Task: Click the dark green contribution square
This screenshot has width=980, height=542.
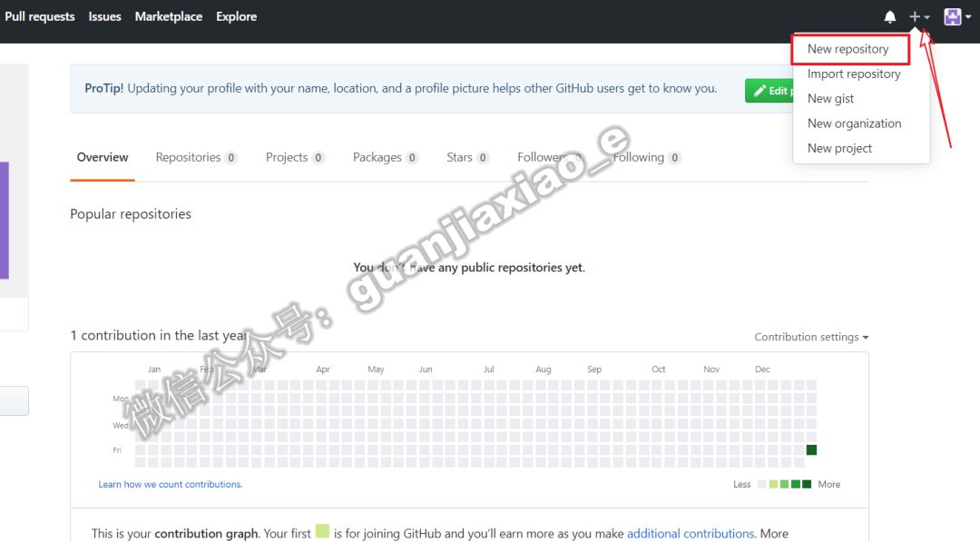Action: click(x=811, y=450)
